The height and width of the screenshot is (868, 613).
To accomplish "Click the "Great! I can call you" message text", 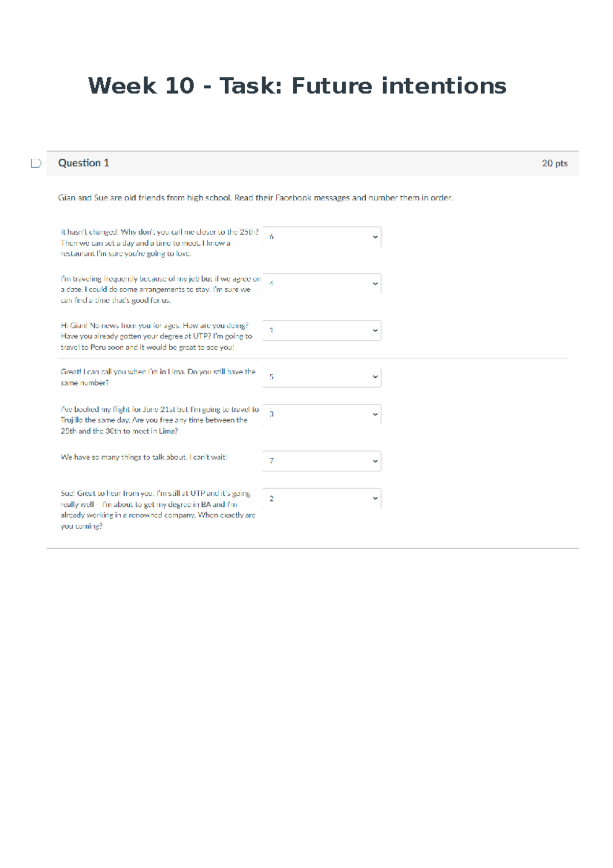I will click(x=158, y=377).
